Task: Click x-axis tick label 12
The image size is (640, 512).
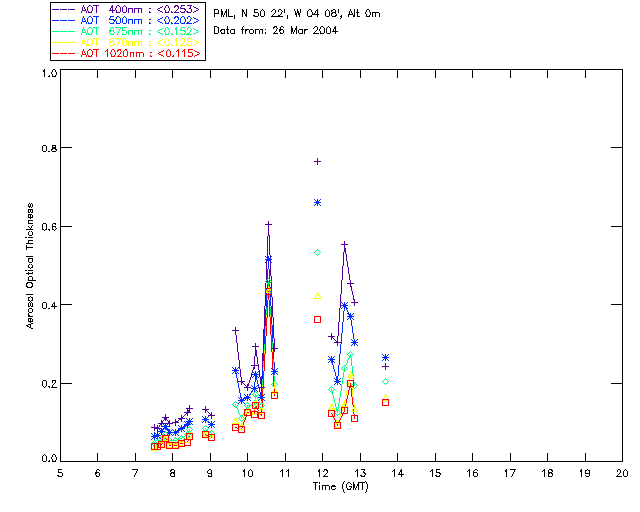Action: (x=322, y=473)
